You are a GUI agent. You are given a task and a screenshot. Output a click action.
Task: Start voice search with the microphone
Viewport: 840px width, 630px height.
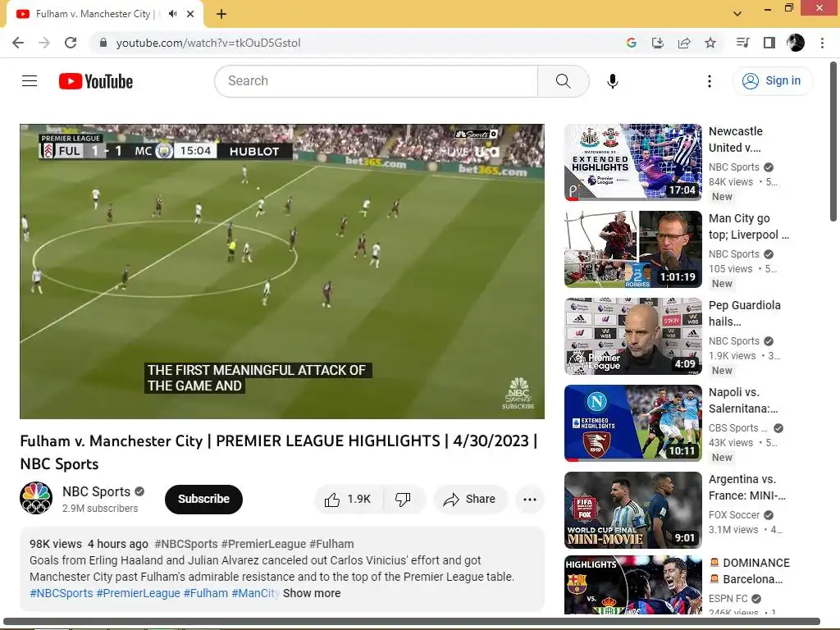612,81
